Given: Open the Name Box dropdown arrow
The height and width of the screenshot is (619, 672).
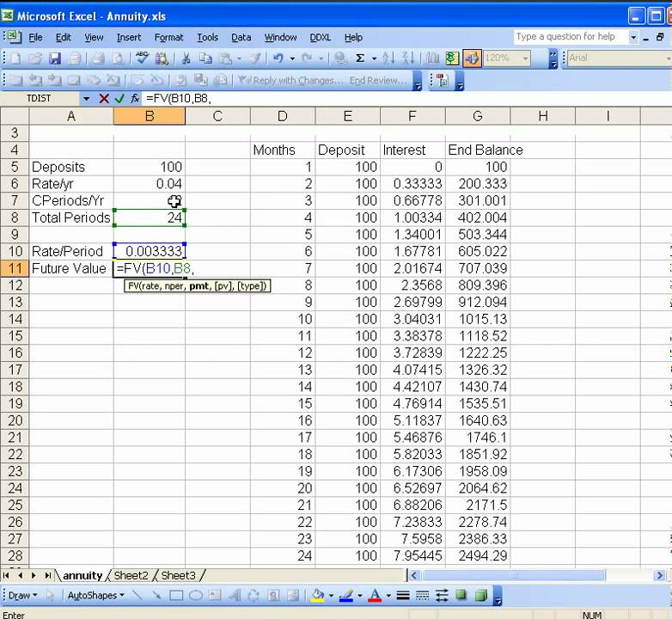Looking at the screenshot, I should (86, 99).
